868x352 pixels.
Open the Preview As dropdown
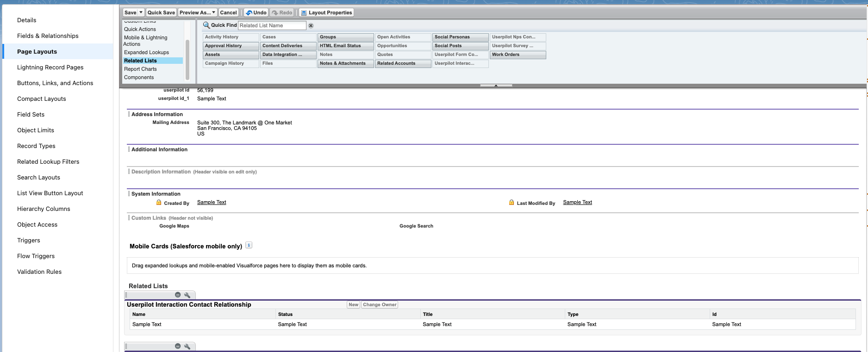pos(198,12)
